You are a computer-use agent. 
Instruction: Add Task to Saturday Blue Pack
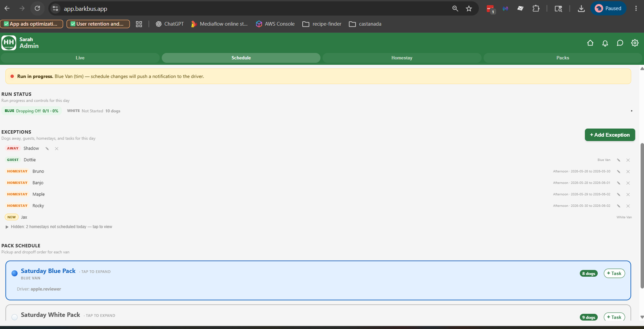click(614, 273)
